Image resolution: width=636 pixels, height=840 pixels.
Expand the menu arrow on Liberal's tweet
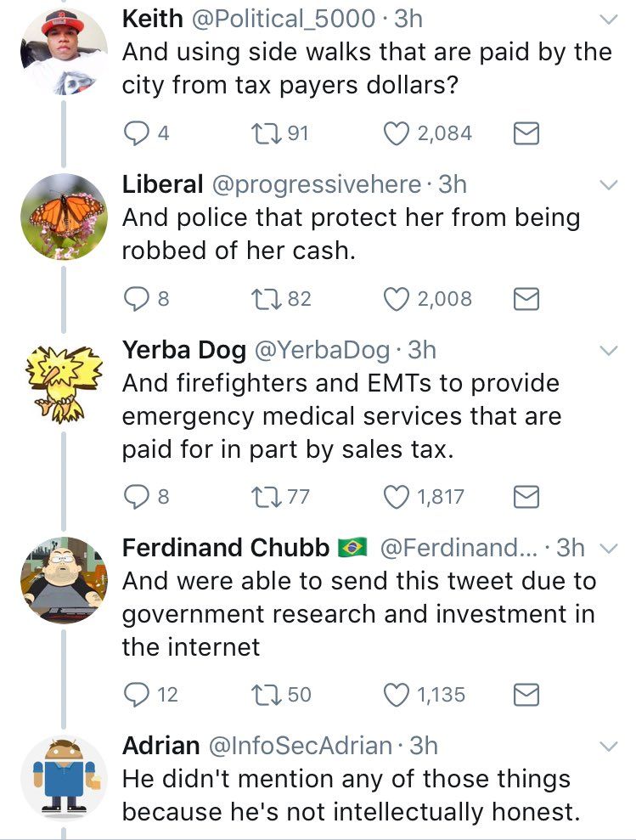pos(609,184)
